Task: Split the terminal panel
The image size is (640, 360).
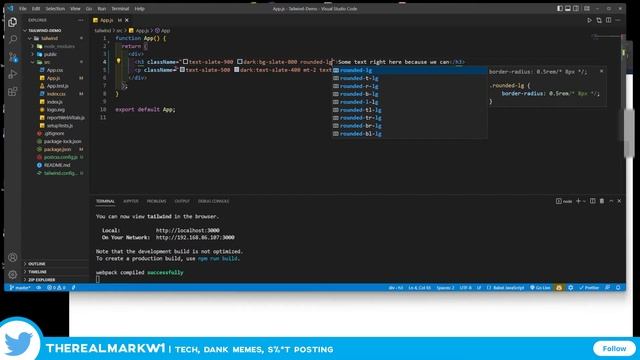Action: pyautogui.click(x=593, y=201)
